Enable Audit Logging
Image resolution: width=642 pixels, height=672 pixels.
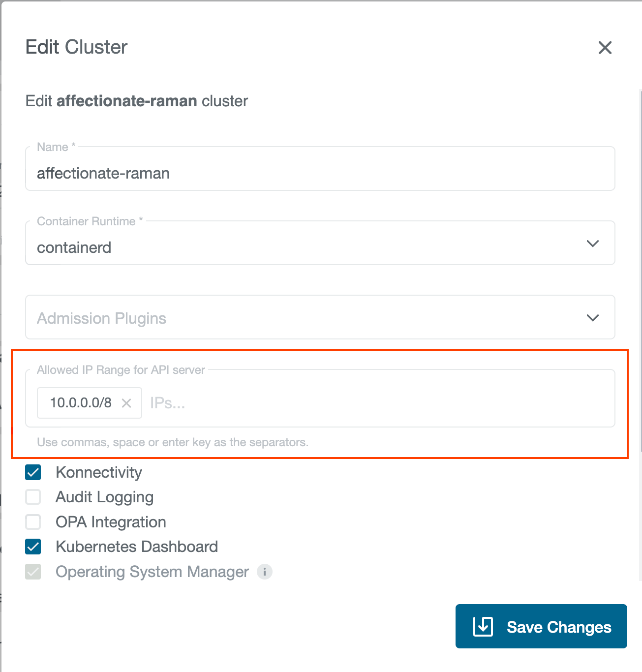32,497
